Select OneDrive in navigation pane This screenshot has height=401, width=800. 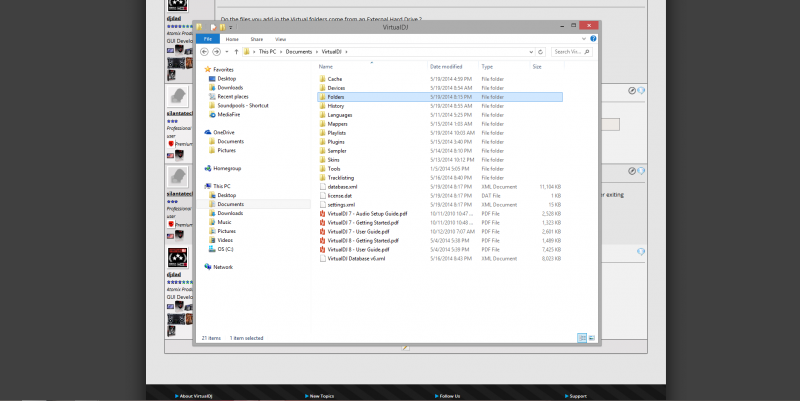223,132
